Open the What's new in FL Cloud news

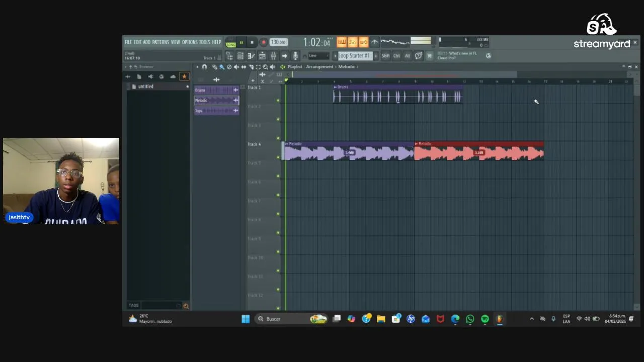click(457, 55)
